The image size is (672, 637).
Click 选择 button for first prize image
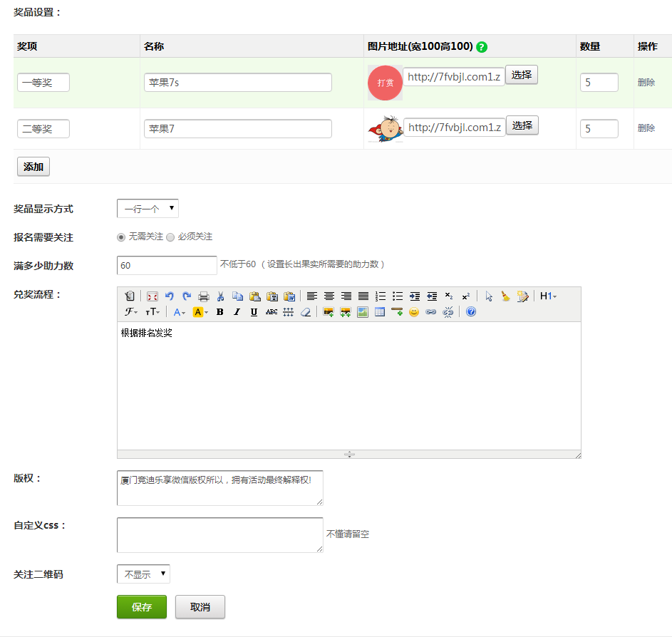coord(522,75)
